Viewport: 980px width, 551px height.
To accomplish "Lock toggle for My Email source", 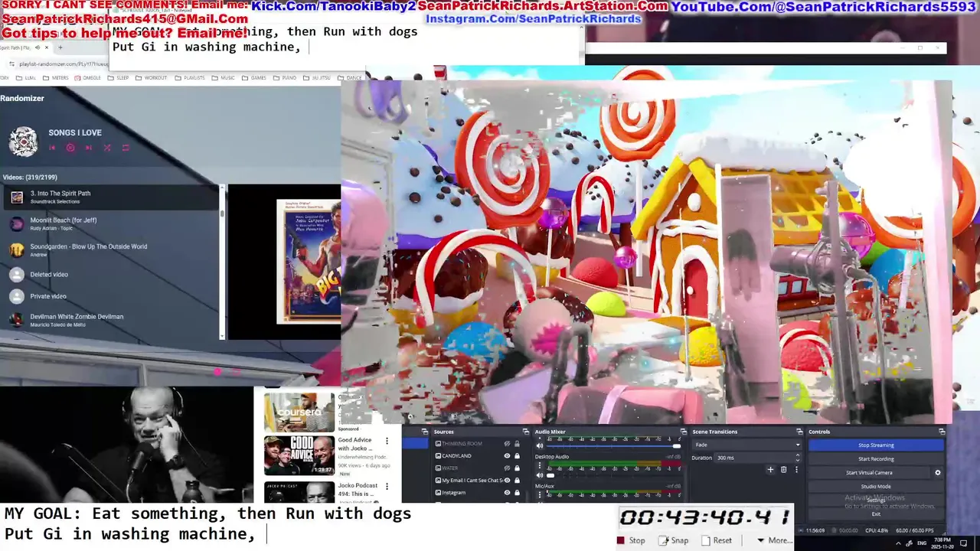I will 517,480.
